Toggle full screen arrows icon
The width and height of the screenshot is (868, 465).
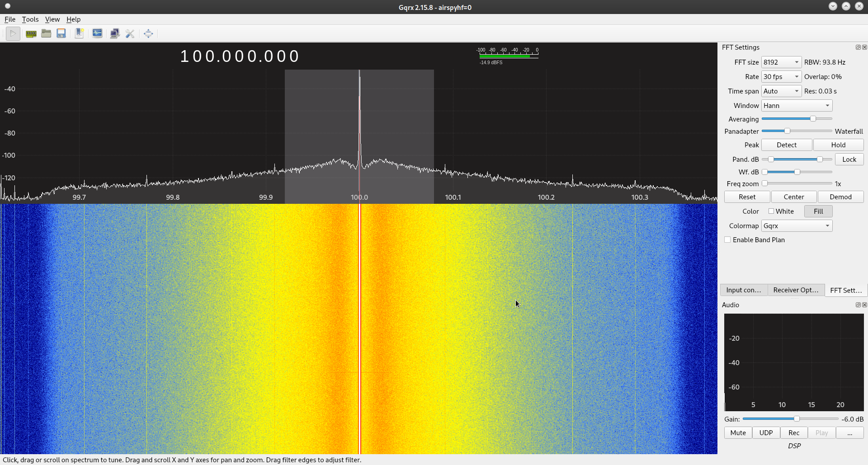(148, 33)
